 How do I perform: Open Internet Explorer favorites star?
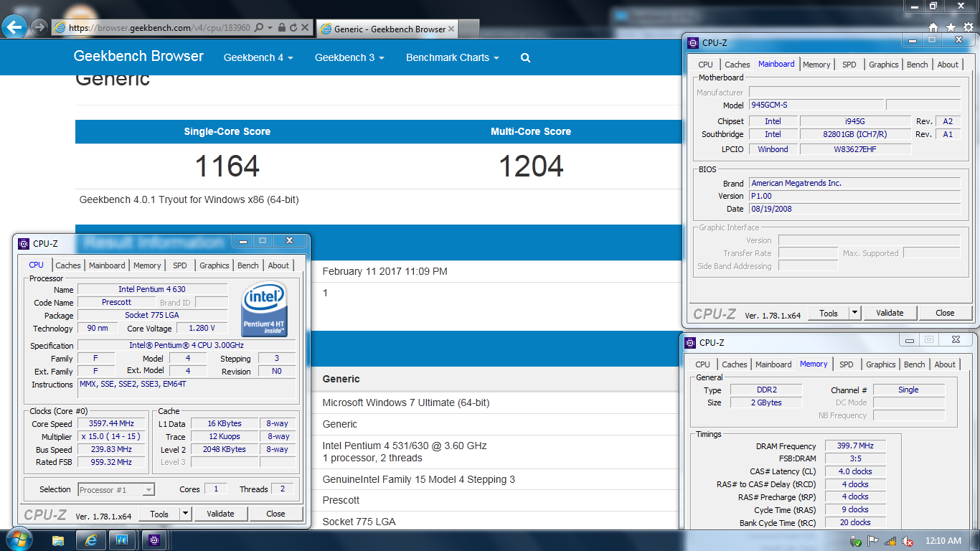click(x=951, y=27)
